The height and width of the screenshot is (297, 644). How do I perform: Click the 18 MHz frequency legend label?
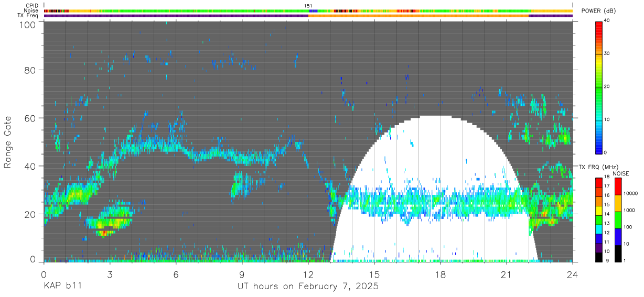point(606,178)
